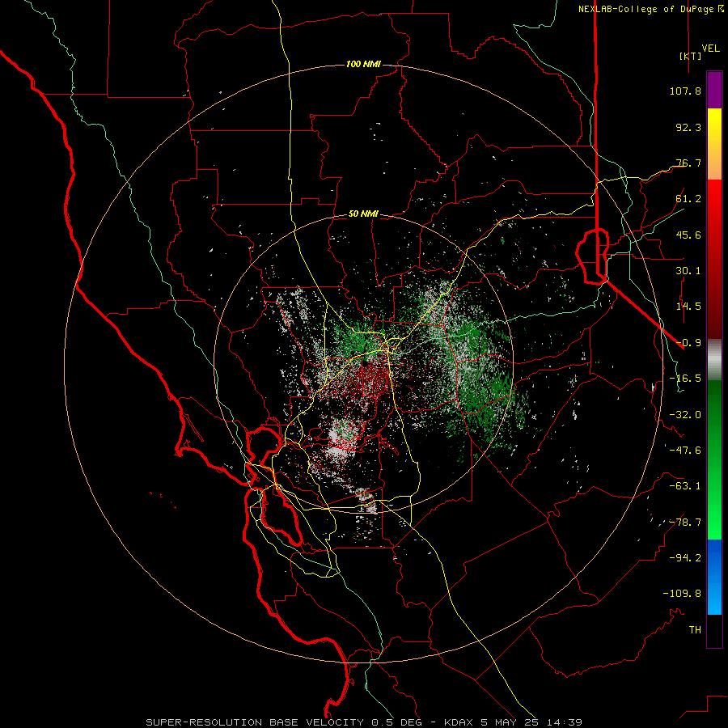
Task: Select the -109.8 scale value
Action: (682, 594)
